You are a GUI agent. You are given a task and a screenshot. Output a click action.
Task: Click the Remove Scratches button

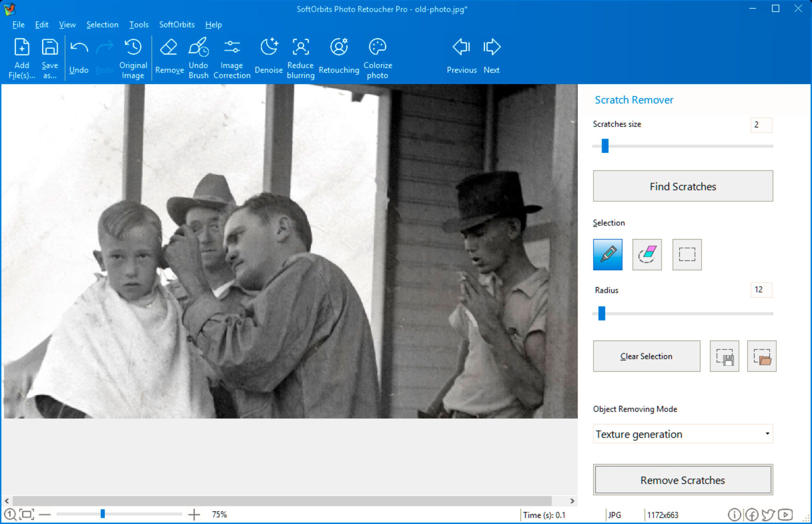(x=682, y=480)
